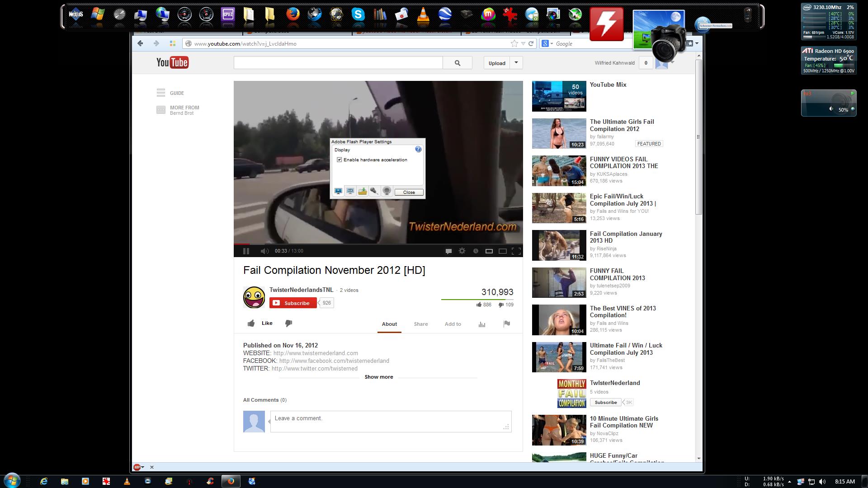Enter fullscreen video mode
The height and width of the screenshot is (488, 868).
pyautogui.click(x=516, y=251)
